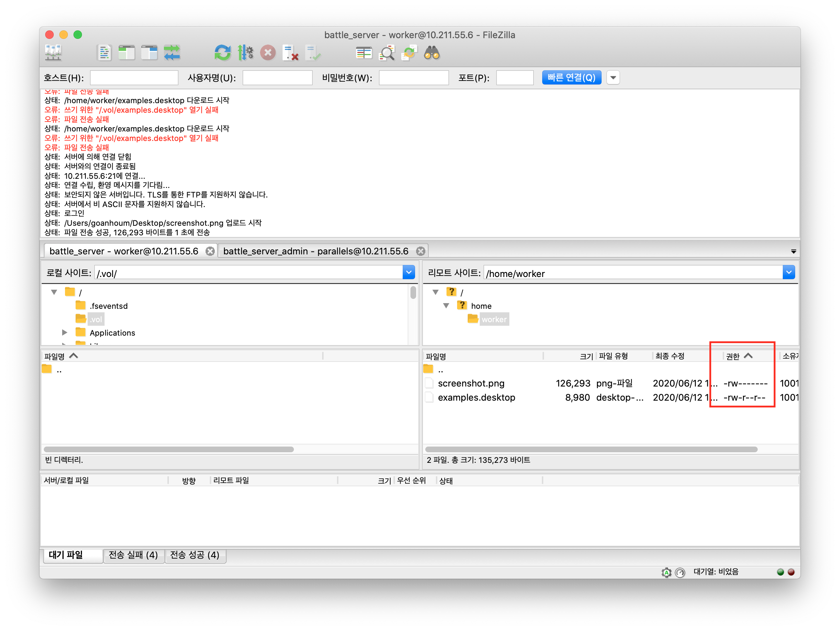Toggle remote directory tree view icon
The image size is (840, 631).
[x=149, y=53]
